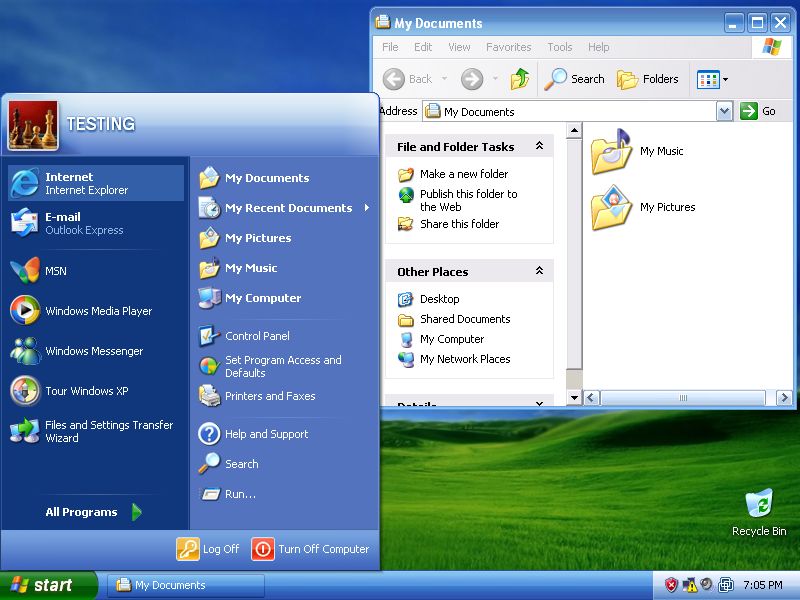Expand the Details panel
Screen dimensions: 800x600
pyautogui.click(x=539, y=403)
